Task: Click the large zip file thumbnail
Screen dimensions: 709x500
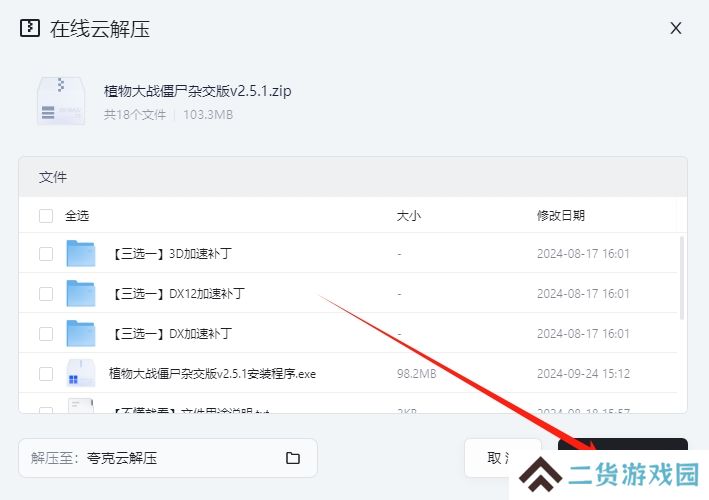Action: tap(61, 101)
